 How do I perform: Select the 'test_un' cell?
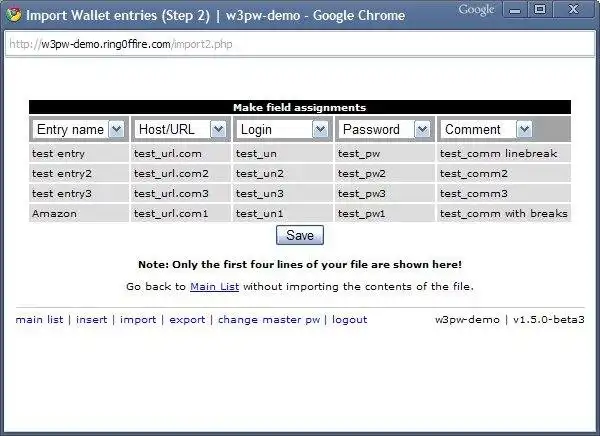(x=283, y=153)
